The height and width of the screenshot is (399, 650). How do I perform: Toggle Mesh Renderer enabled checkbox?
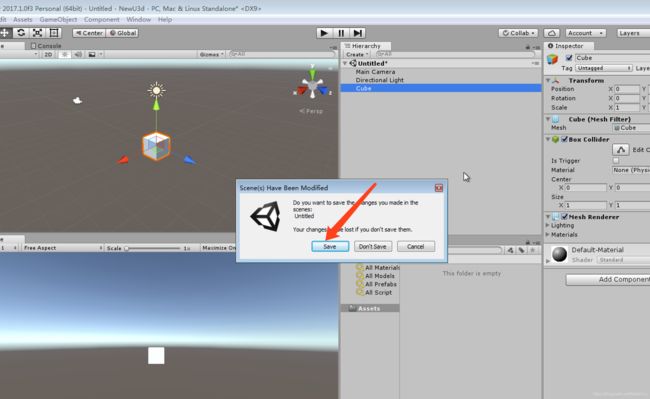(564, 217)
